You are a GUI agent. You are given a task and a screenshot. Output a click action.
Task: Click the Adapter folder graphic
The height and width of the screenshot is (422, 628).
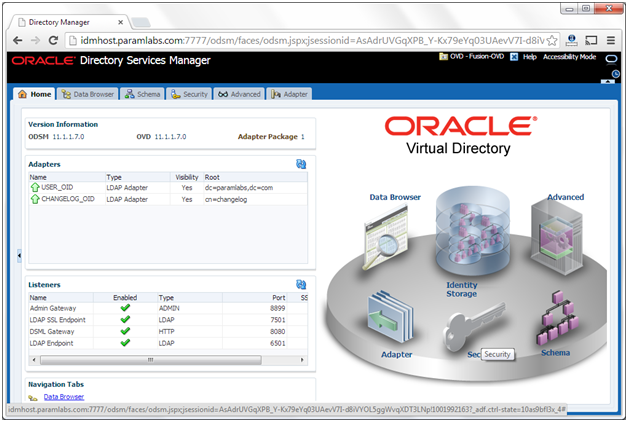pyautogui.click(x=390, y=316)
